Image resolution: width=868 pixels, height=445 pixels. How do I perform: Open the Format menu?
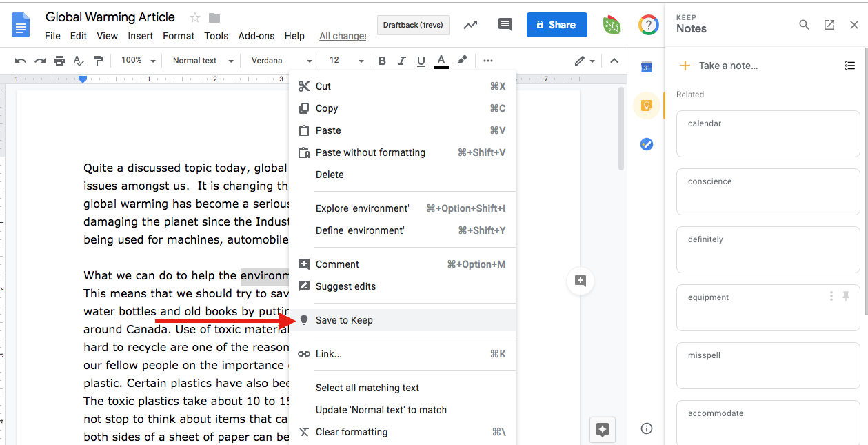click(x=179, y=36)
